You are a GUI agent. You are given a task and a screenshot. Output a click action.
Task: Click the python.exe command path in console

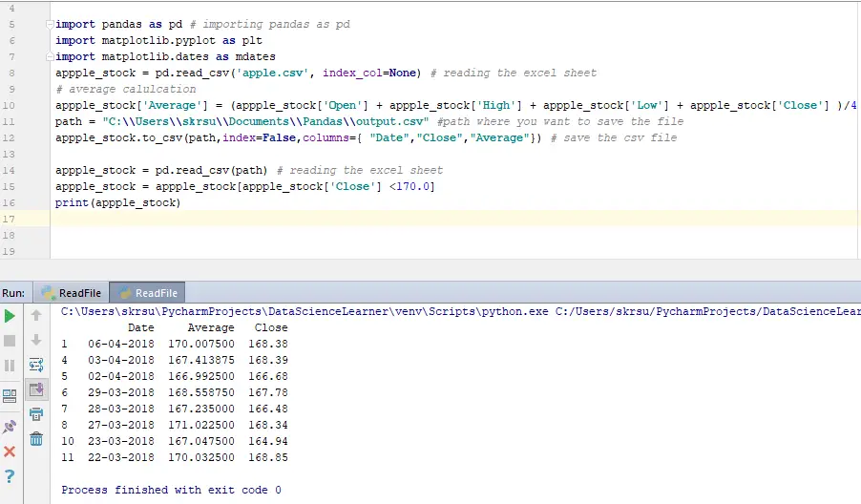pos(304,311)
